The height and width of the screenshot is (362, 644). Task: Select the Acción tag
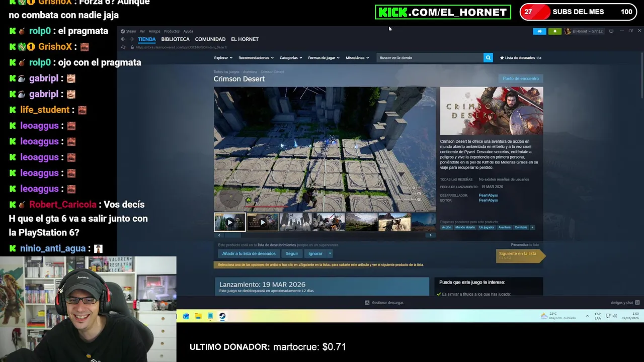[x=446, y=227]
